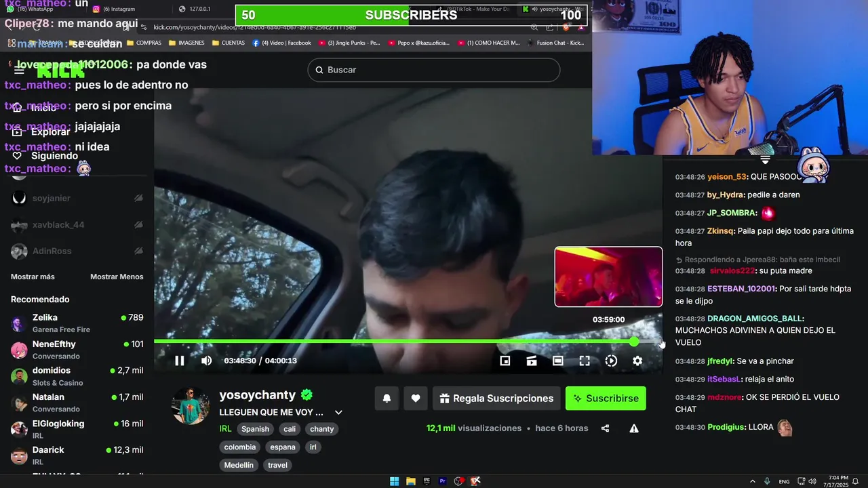The width and height of the screenshot is (868, 488).
Task: Select the colombia tag
Action: tap(240, 447)
